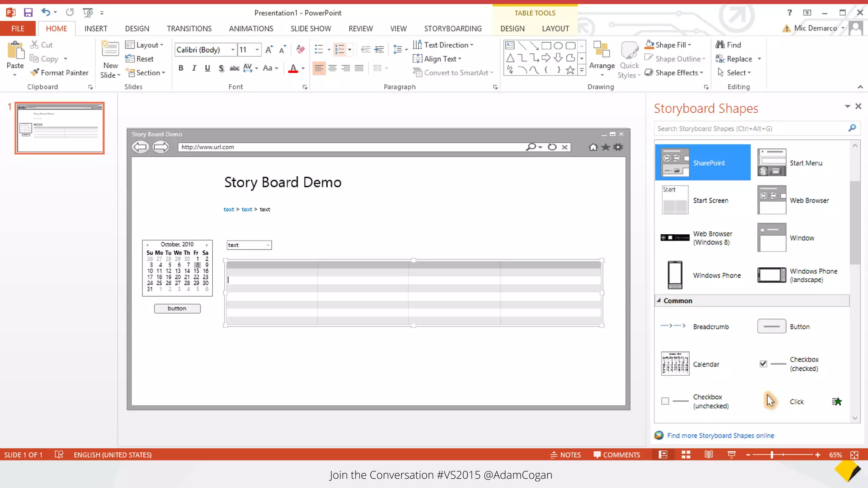Screen dimensions: 868x488
Task: Open the Shape Effects dropdown
Action: tap(673, 72)
